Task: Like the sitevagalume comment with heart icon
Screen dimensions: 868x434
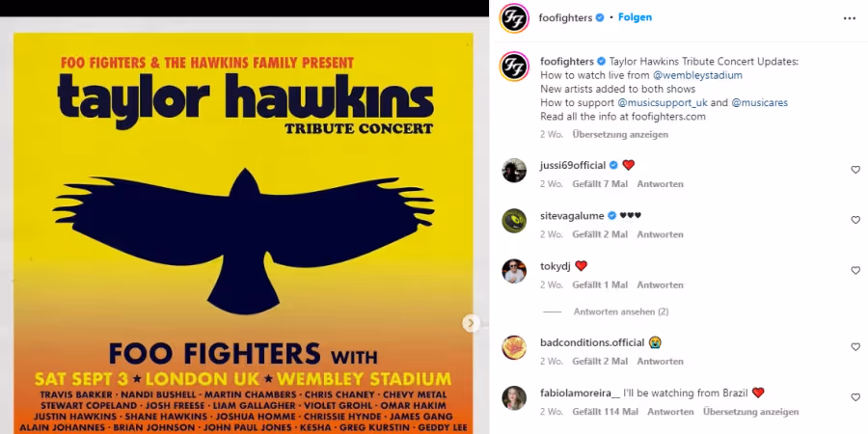Action: 855,220
